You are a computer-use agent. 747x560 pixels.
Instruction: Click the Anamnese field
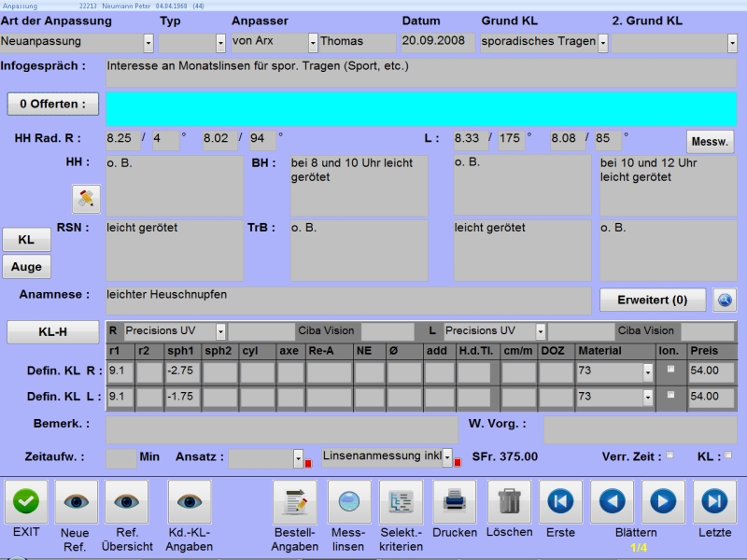tap(348, 301)
